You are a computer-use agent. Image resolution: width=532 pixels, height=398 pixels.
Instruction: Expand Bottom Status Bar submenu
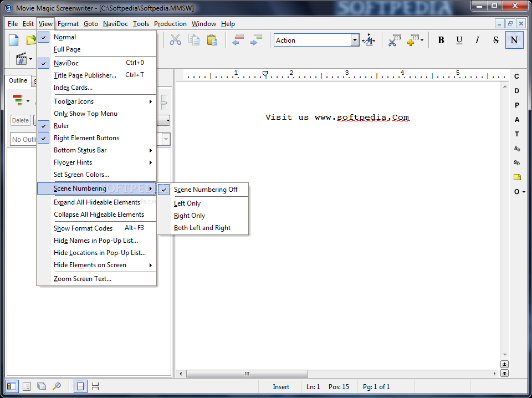point(96,150)
